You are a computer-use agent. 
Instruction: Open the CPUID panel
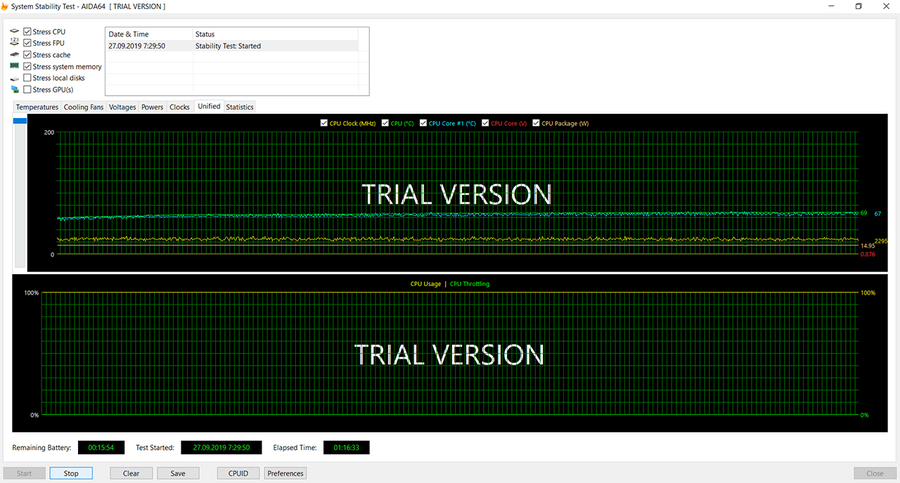[238, 473]
